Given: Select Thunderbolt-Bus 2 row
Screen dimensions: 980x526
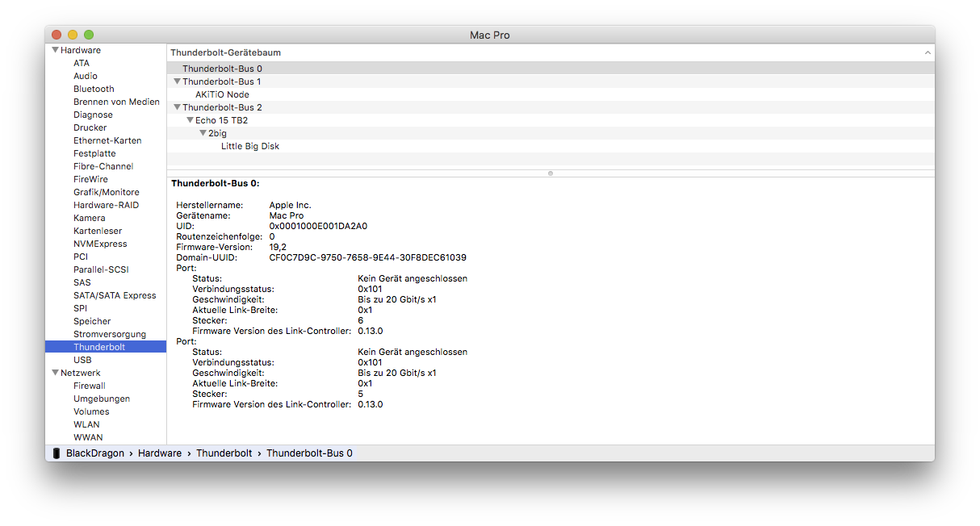Looking at the screenshot, I should tap(551, 107).
